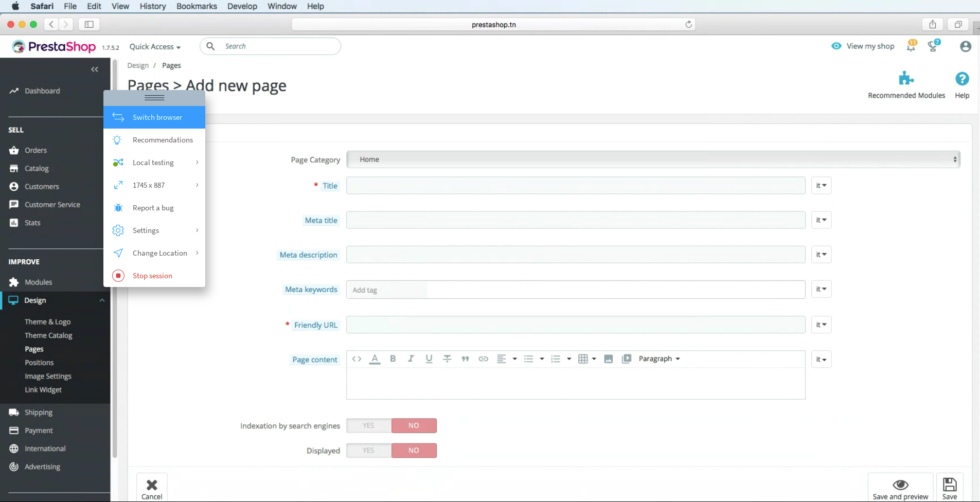This screenshot has height=502, width=980.
Task: Insert a link in page content editor
Action: tap(483, 359)
